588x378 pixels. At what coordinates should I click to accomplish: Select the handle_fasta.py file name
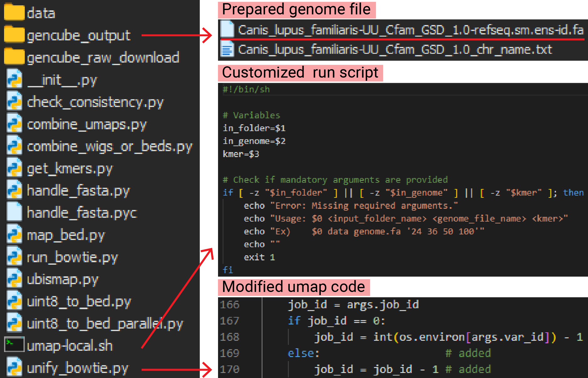point(78,191)
